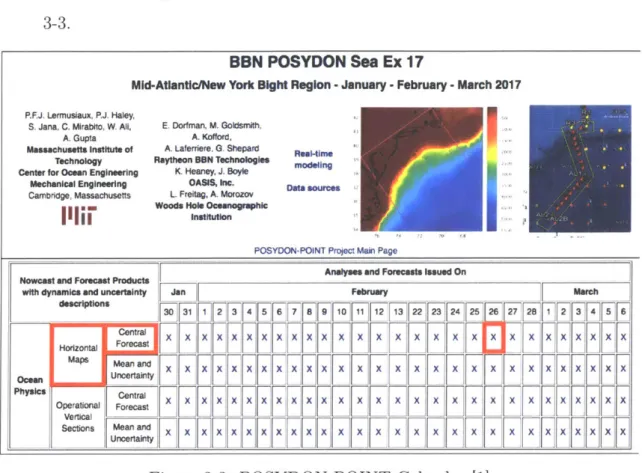Open Vertical Sections Central Forecast for Jan 31

click(x=187, y=401)
